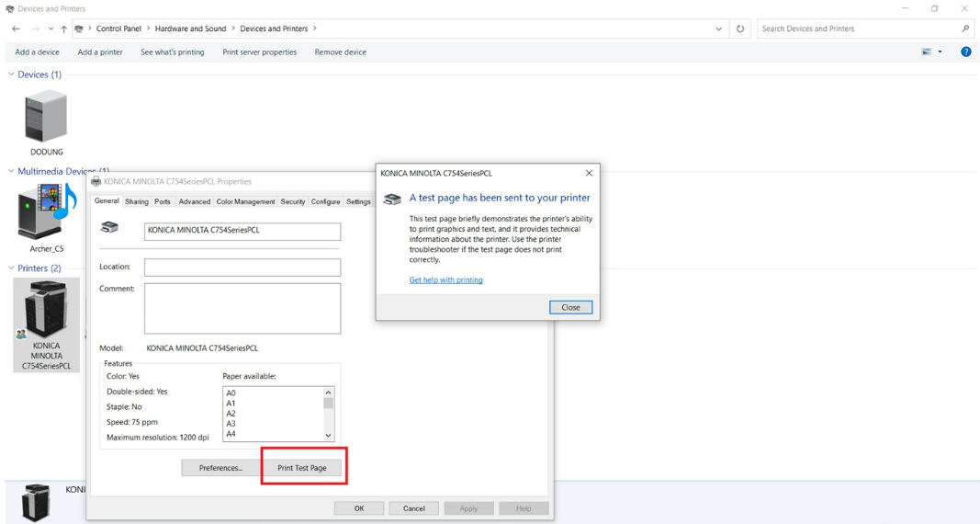
Task: Click the refresh button beside address bar
Action: (x=740, y=28)
